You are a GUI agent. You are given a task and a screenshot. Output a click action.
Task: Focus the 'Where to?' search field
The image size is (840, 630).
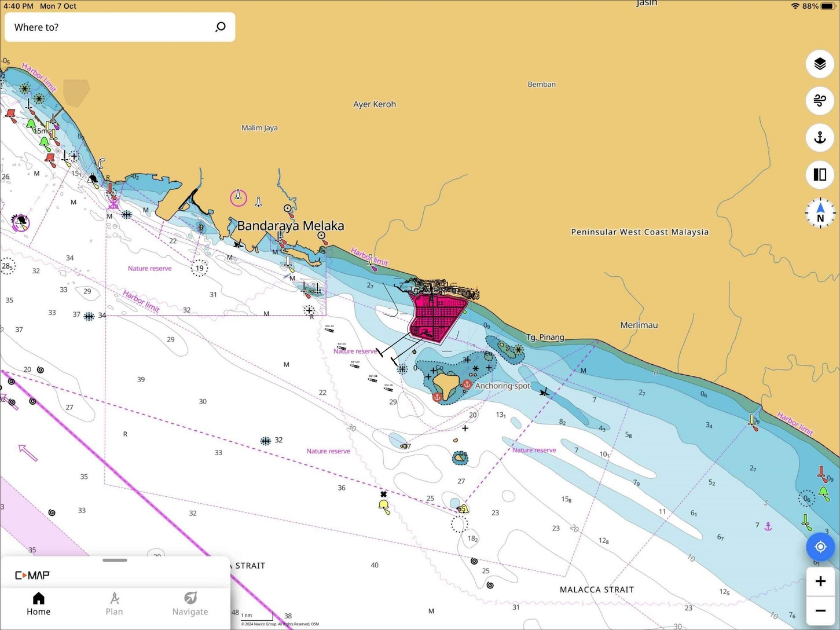pyautogui.click(x=110, y=27)
